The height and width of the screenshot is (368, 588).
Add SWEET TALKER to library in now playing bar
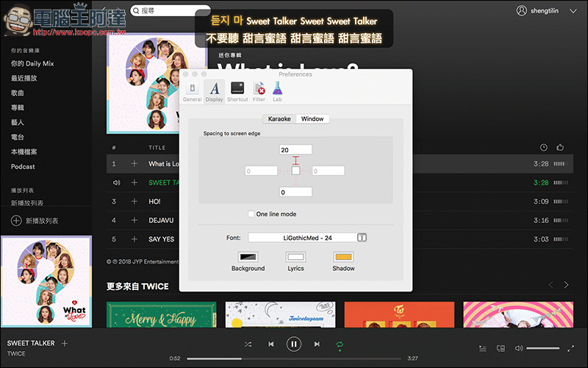click(x=65, y=343)
